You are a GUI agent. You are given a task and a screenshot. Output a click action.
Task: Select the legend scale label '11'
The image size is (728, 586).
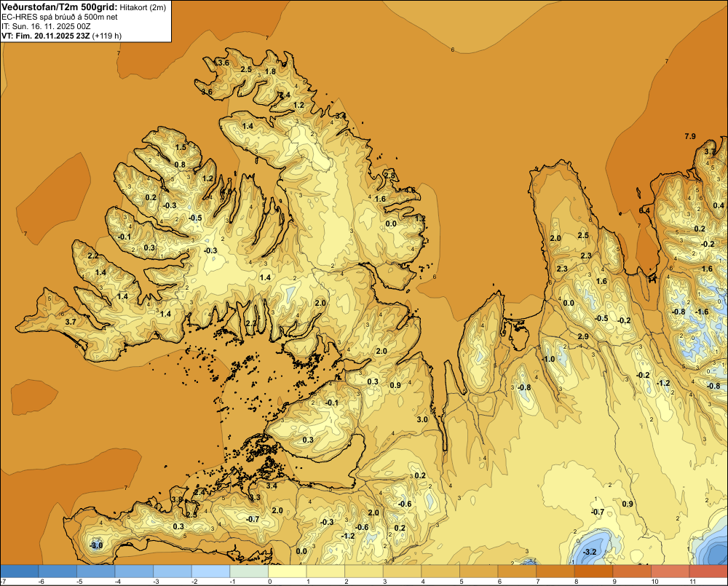(692, 582)
